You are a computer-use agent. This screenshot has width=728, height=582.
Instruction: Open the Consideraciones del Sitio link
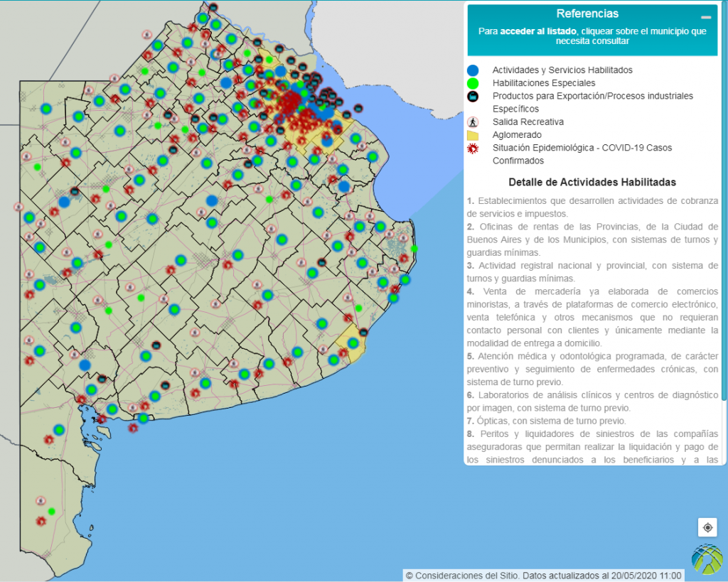(462, 576)
